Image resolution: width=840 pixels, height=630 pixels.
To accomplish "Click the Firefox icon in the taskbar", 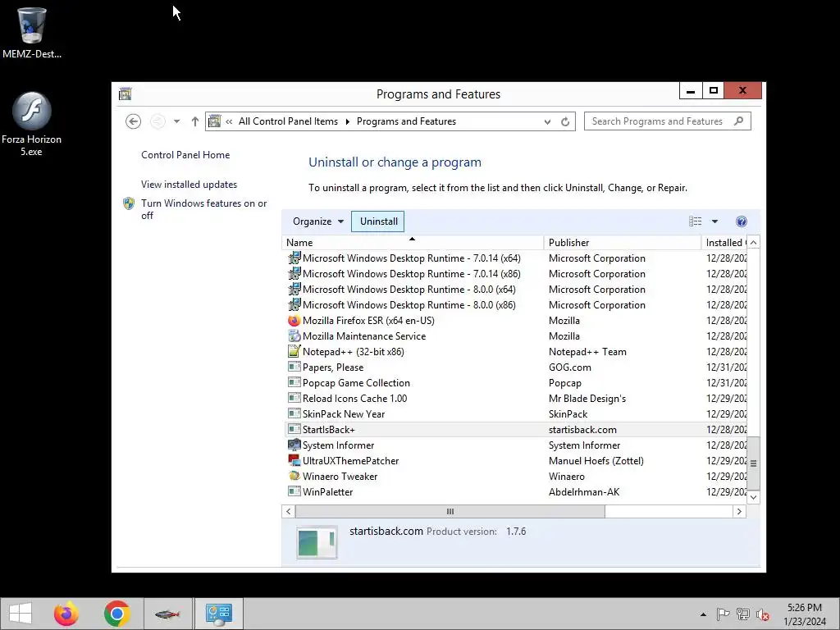I will tap(66, 614).
